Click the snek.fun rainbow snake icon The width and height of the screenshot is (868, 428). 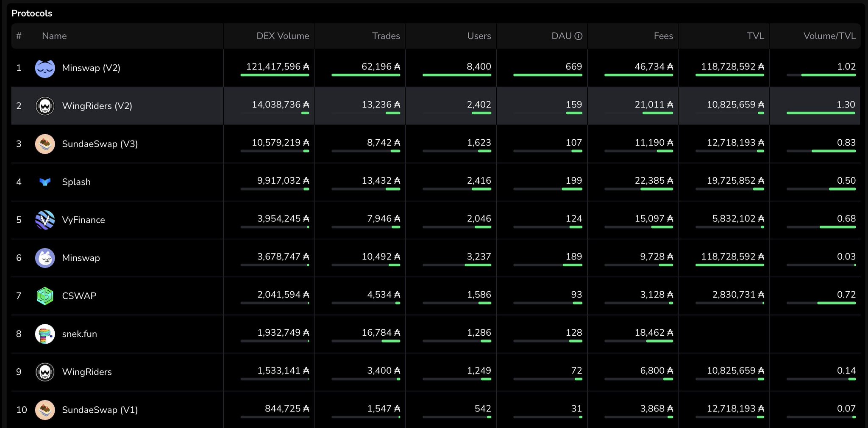pyautogui.click(x=45, y=334)
